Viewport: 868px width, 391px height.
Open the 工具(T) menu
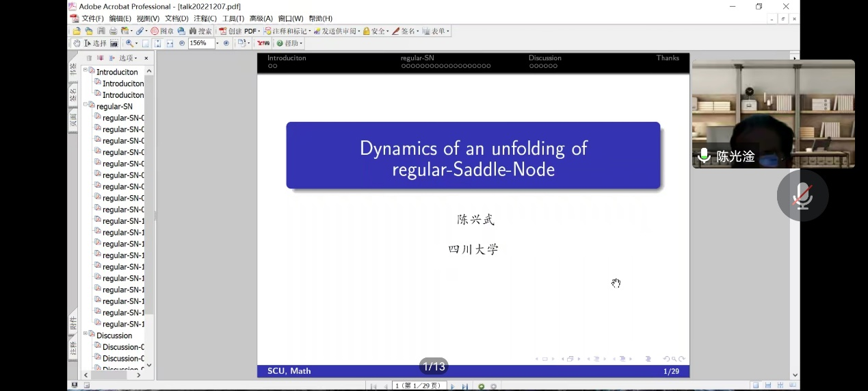pos(233,18)
